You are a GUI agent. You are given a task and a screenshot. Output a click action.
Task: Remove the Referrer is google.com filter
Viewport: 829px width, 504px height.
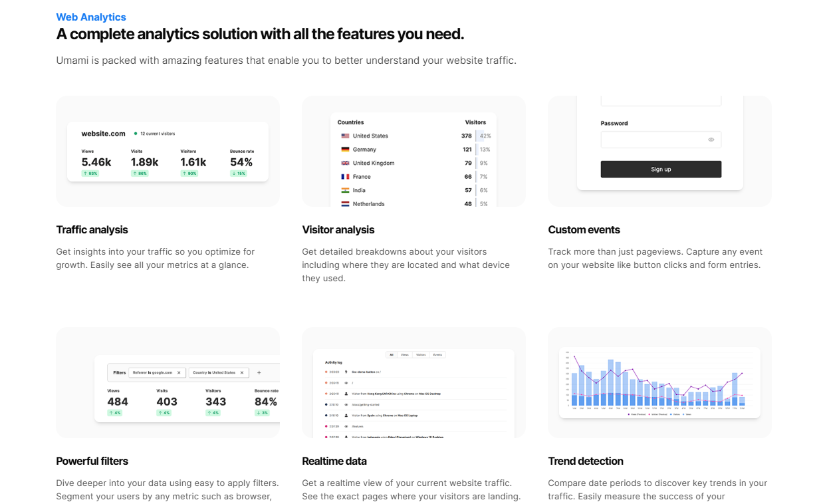coord(179,373)
